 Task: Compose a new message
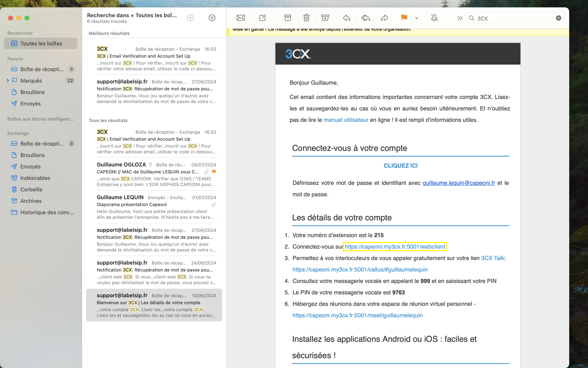[263, 18]
